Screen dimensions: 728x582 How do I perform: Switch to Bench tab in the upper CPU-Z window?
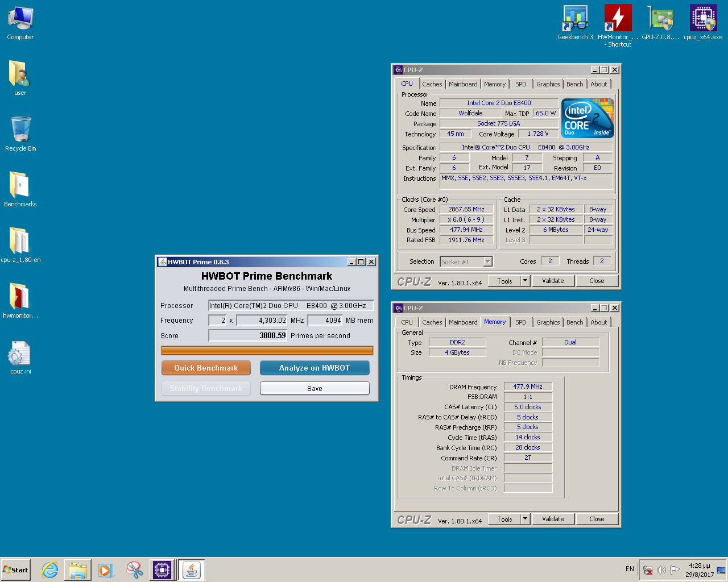[x=575, y=84]
